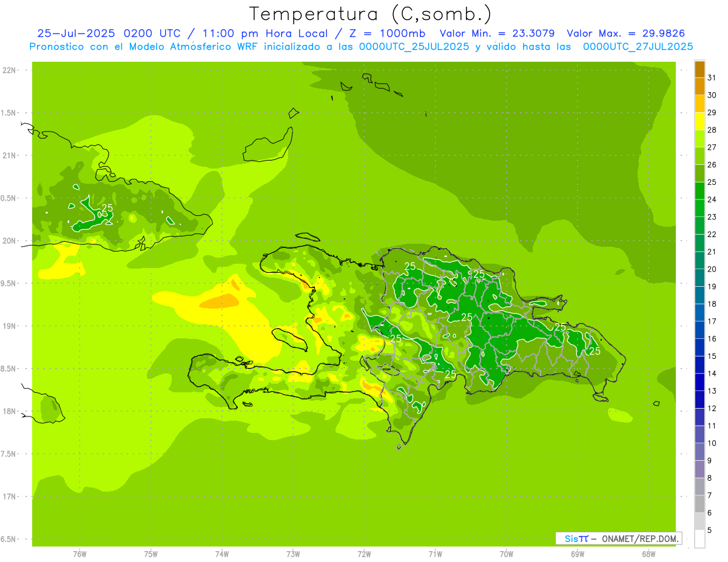The image size is (728, 562).
Task: Click the white swatch below the 5 label
Action: coord(699,539)
